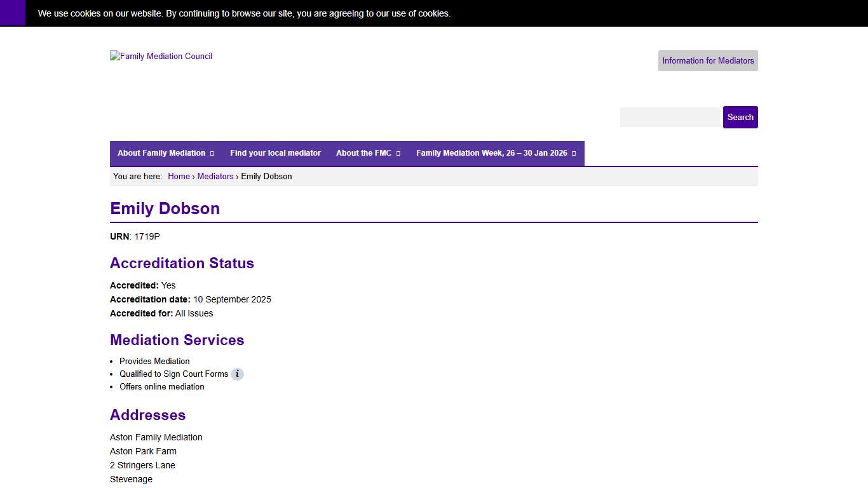
Task: Go to Find your local mediator
Action: [275, 153]
